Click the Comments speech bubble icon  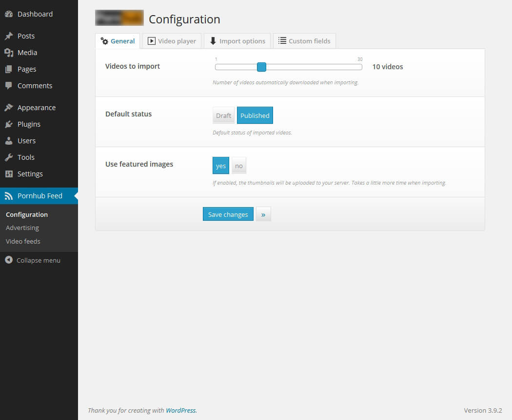[x=9, y=86]
